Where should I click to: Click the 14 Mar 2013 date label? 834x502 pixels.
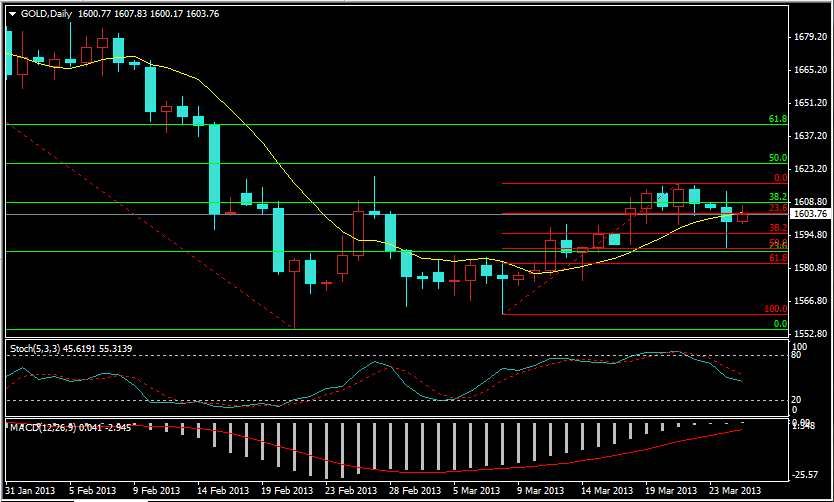click(x=606, y=490)
